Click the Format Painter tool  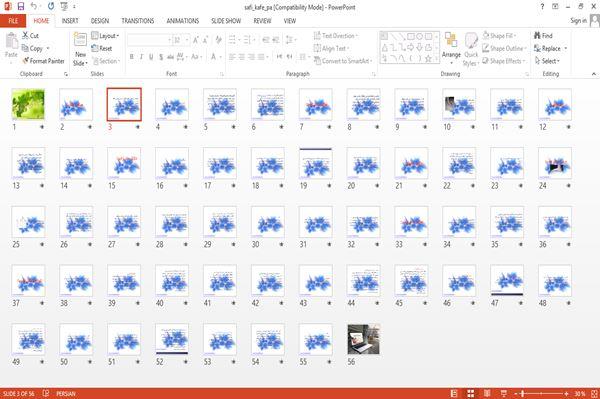pos(43,61)
